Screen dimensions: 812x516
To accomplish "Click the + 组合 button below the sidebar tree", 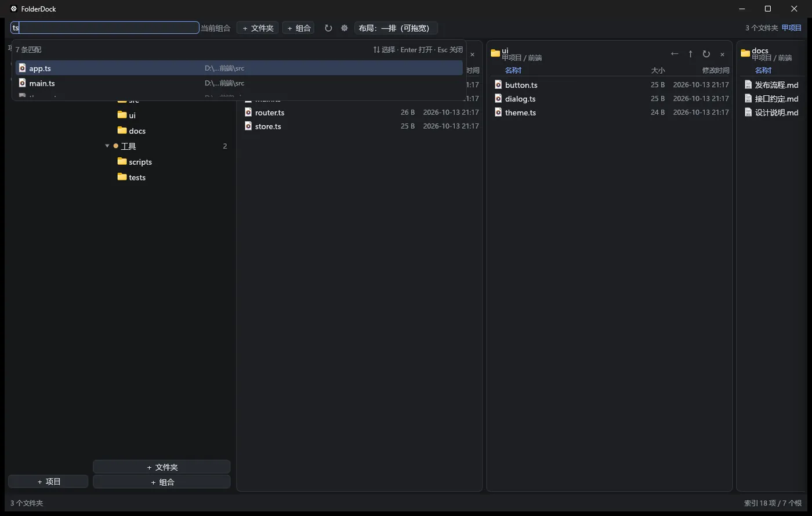I will click(x=162, y=482).
